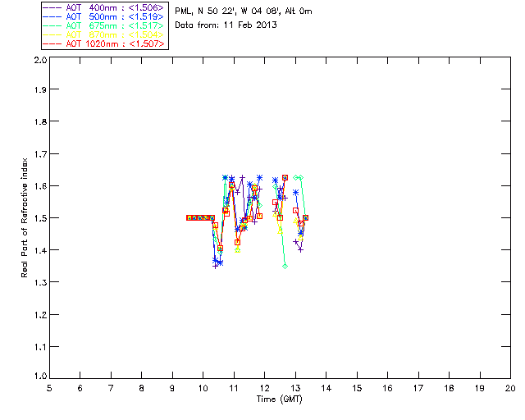Click the AOT 675nm legend entry
This screenshot has height=420, width=525.
click(103, 25)
